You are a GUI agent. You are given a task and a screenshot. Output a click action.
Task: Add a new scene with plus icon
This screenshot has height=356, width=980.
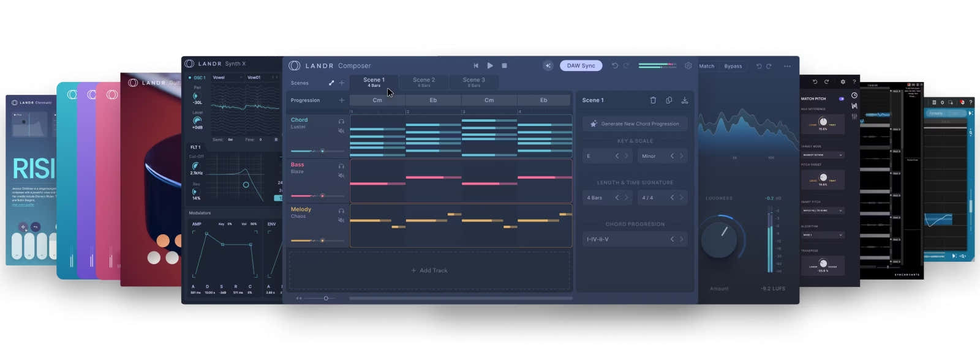click(342, 83)
